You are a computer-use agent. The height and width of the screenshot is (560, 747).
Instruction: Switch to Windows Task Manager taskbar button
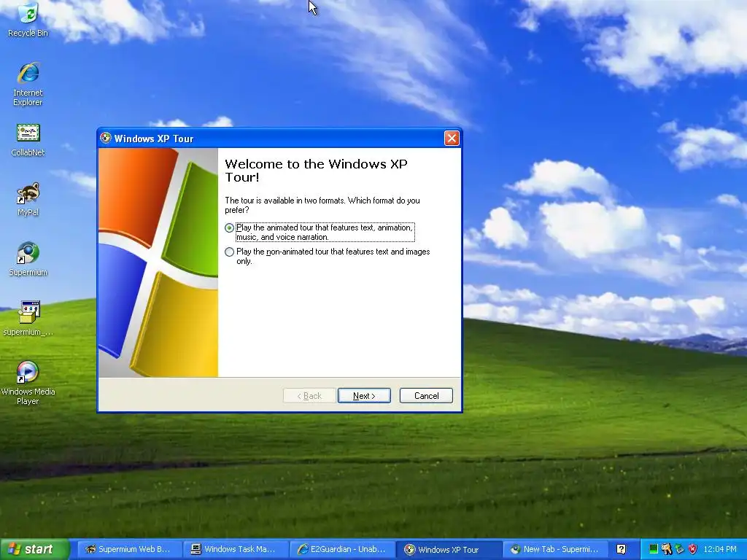[x=236, y=550]
